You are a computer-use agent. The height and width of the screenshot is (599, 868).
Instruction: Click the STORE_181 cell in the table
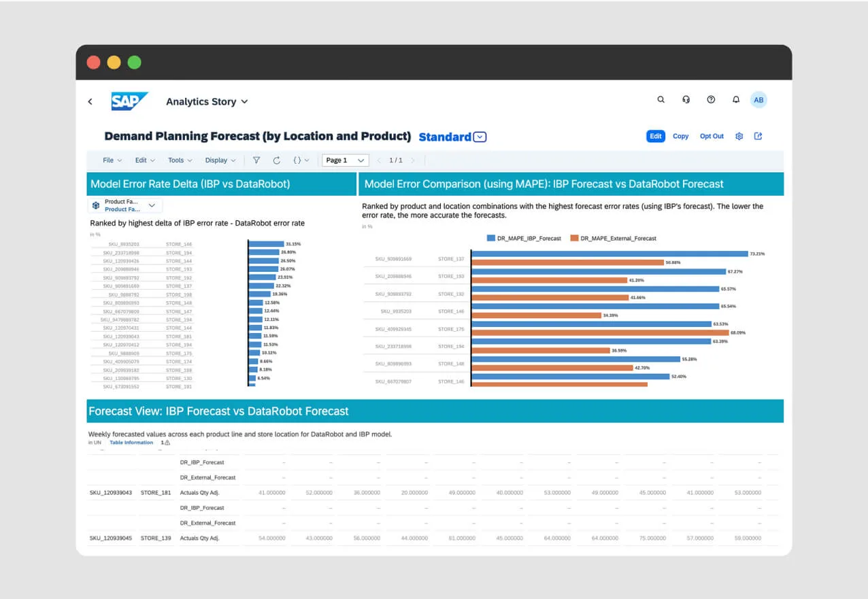point(156,492)
